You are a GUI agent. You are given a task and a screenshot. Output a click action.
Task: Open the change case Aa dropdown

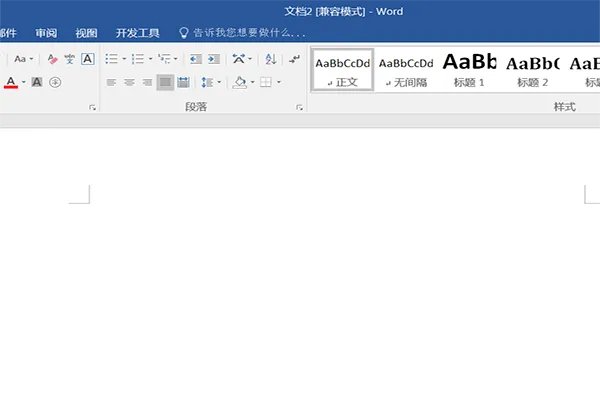click(x=22, y=59)
